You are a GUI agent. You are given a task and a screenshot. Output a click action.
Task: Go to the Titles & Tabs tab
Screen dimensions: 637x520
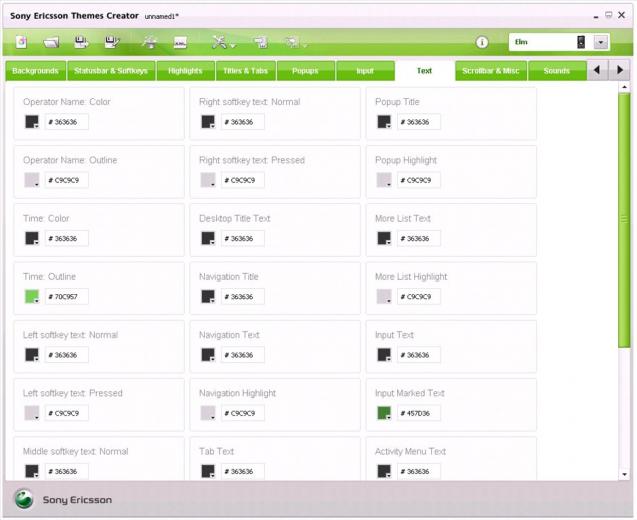tap(245, 71)
